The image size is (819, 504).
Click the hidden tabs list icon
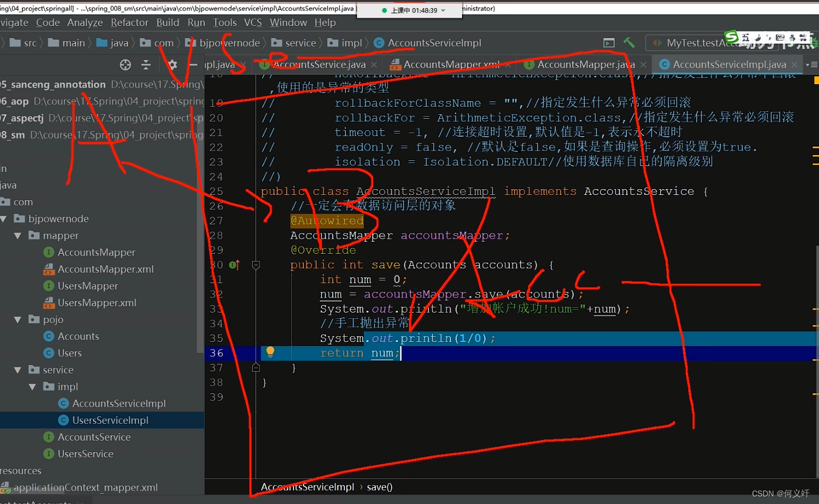tap(812, 65)
